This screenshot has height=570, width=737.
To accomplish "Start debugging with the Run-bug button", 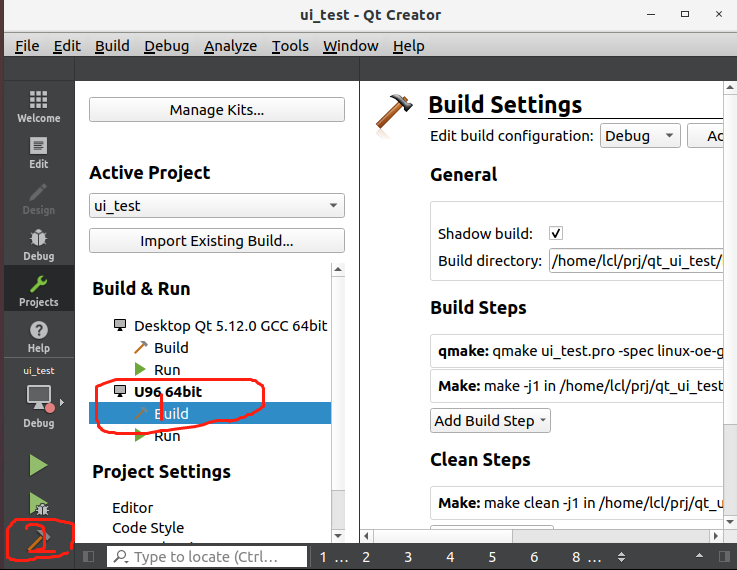I will (x=39, y=503).
